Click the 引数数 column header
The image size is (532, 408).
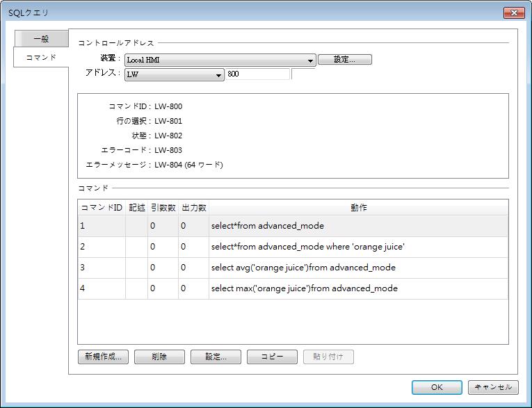click(x=163, y=208)
